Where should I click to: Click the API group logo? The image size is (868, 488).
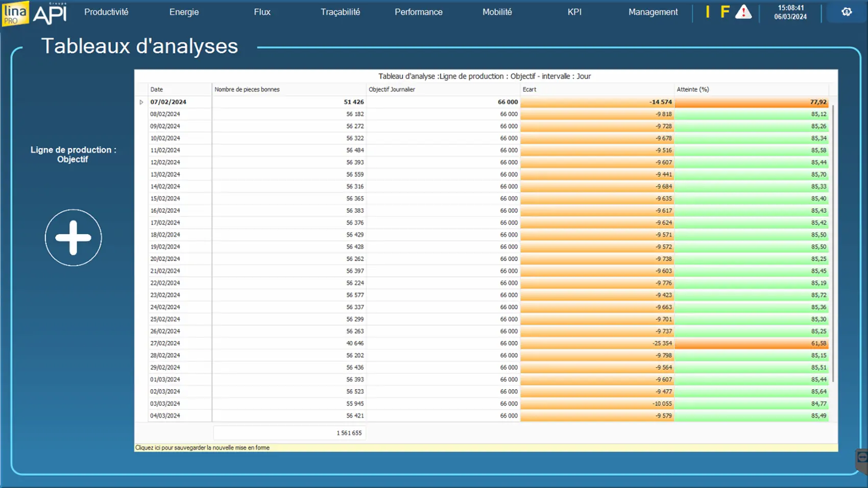(50, 14)
